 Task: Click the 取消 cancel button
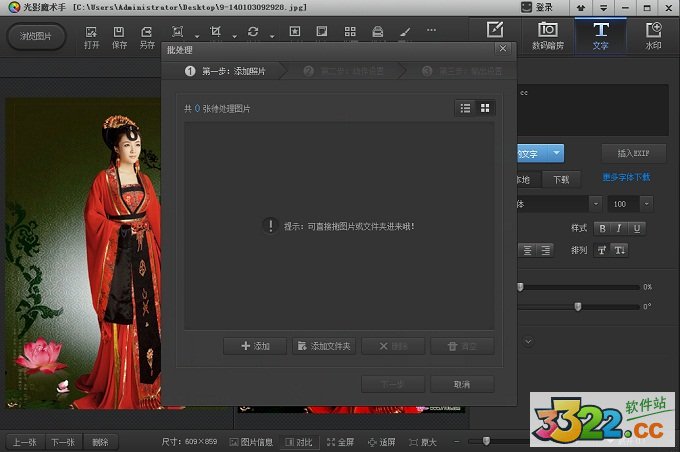point(461,384)
